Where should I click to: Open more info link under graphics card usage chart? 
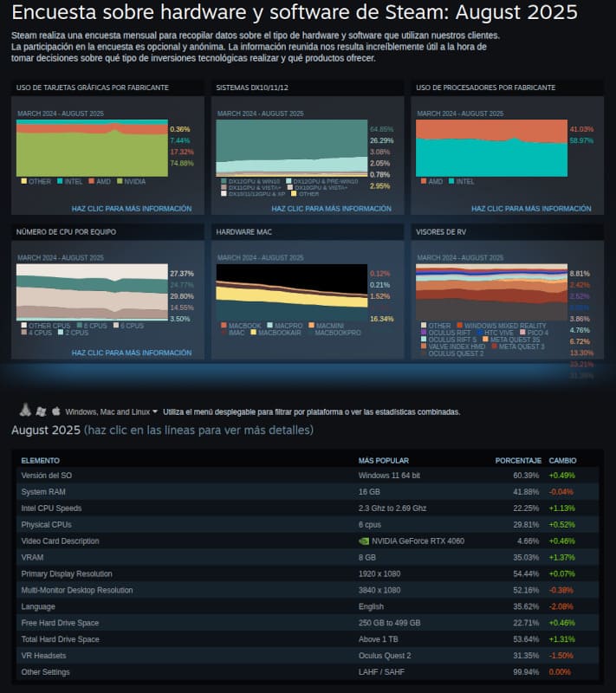click(132, 209)
